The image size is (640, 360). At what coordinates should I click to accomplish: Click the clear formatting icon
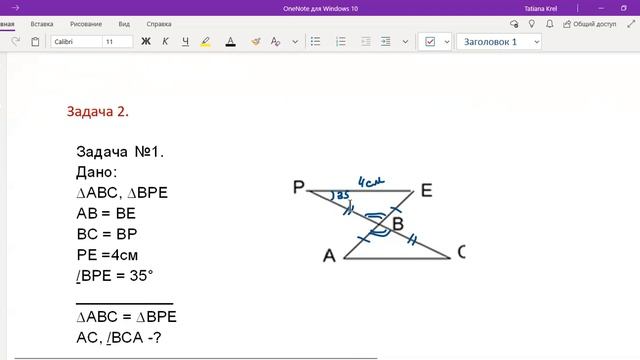pos(275,41)
